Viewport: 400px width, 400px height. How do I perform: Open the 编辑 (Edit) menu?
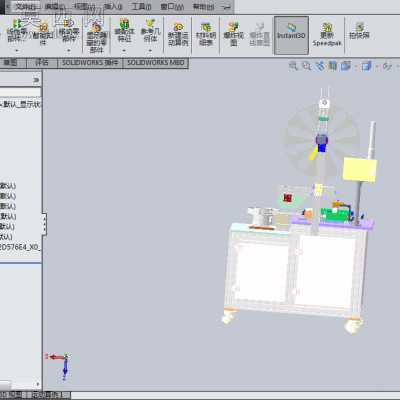pos(54,6)
